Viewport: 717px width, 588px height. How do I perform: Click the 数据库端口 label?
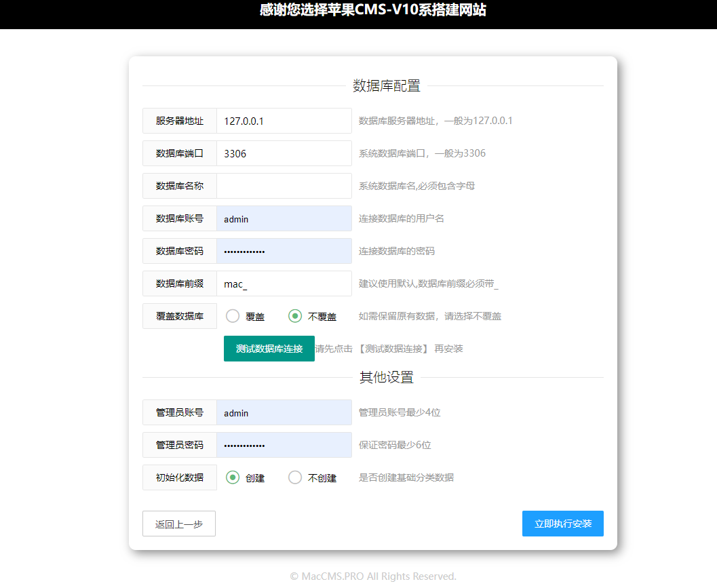coord(179,153)
